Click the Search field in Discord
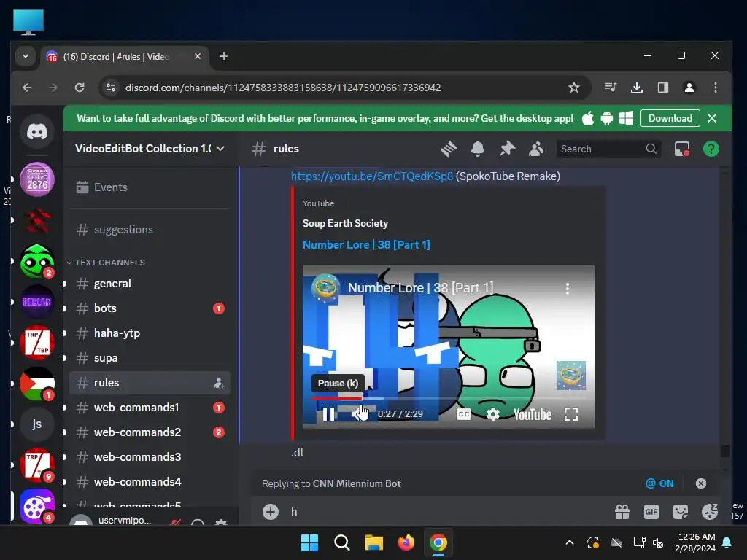Screen dimensions: 747x560 click(x=608, y=149)
